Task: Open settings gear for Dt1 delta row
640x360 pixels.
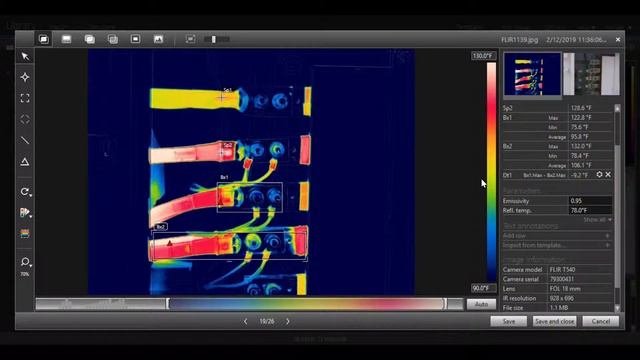Action: coord(599,174)
